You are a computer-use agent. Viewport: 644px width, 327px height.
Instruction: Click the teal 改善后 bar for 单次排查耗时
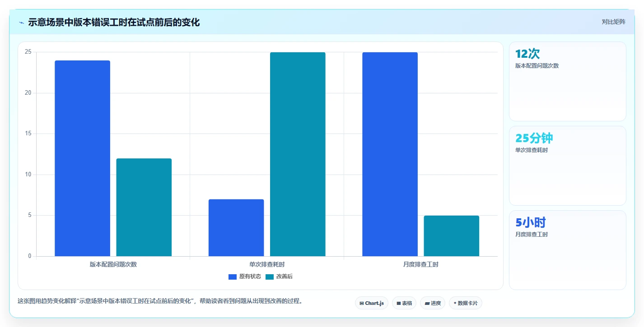[x=298, y=154]
